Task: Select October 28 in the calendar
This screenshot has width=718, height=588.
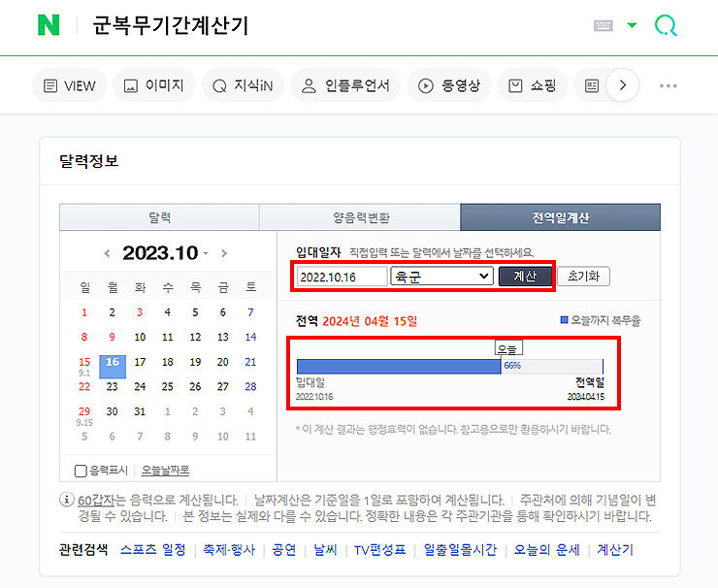Action: point(250,387)
